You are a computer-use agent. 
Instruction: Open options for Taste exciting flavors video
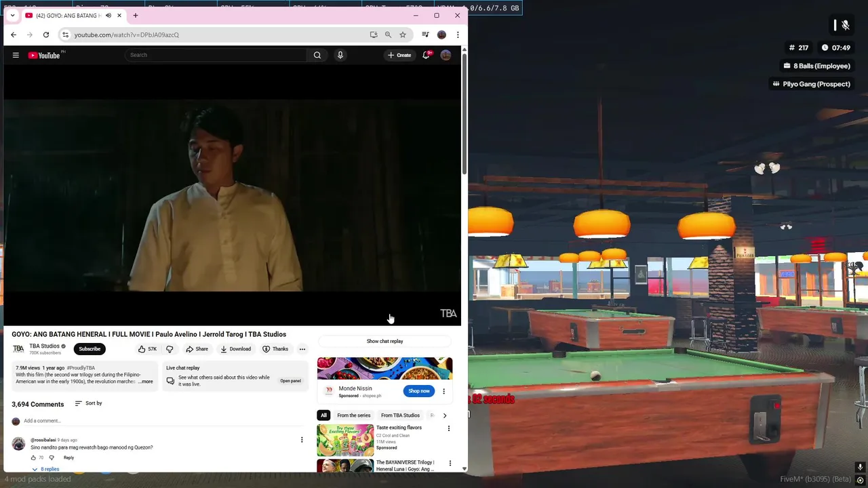click(448, 428)
